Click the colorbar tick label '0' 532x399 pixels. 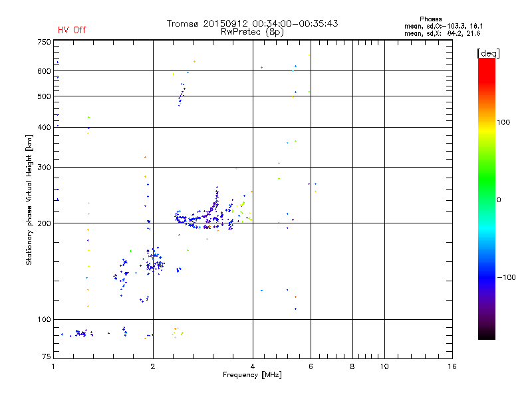(499, 200)
